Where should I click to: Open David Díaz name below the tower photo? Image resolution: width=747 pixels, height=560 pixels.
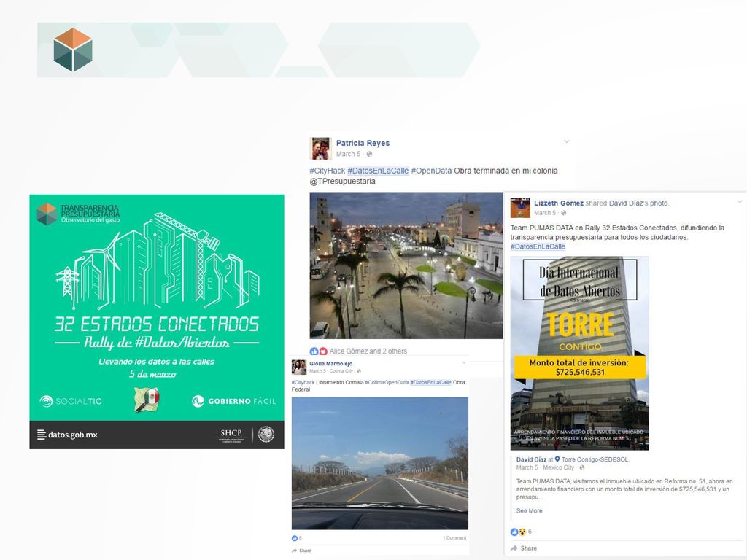point(531,459)
